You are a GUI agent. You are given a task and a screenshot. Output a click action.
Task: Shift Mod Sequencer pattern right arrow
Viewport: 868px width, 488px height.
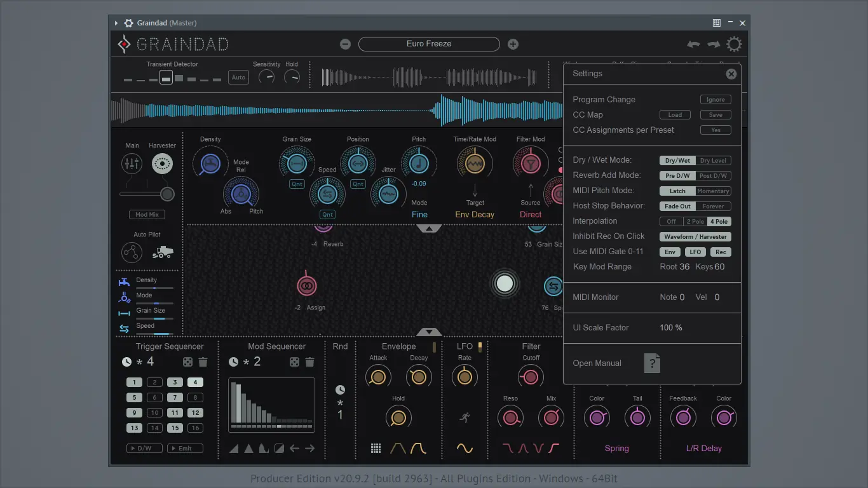pos(309,449)
